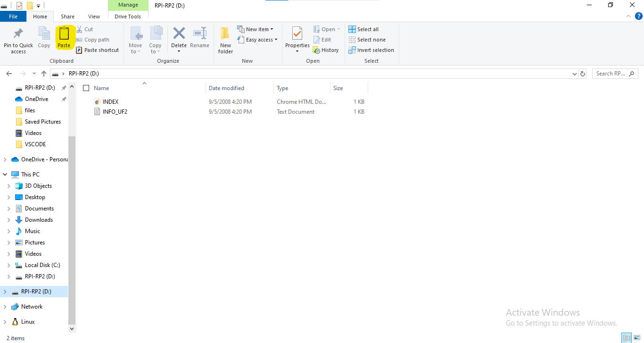
Task: Open Properties with the checkmark icon
Action: click(x=297, y=33)
